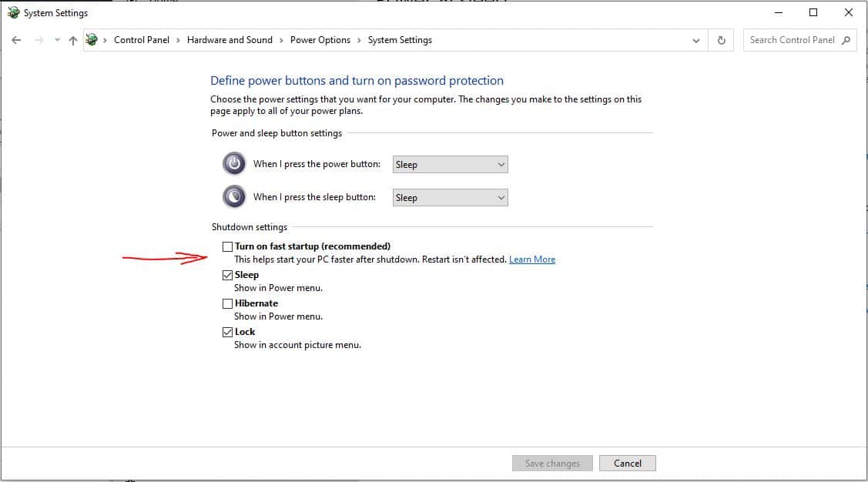Click the search magnifier icon
Viewport: 868px width, 482px height.
pyautogui.click(x=846, y=40)
